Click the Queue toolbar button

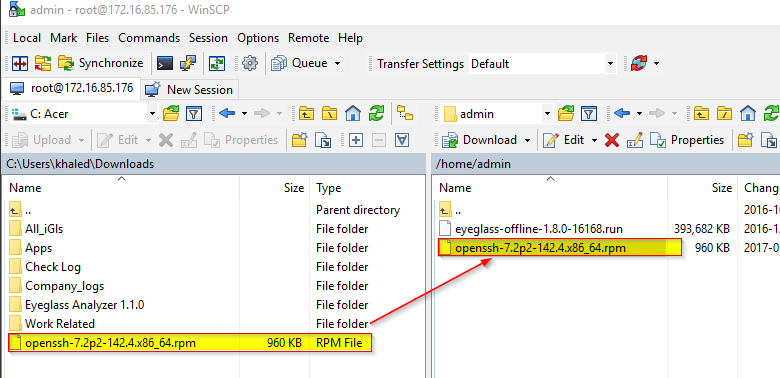click(x=299, y=63)
